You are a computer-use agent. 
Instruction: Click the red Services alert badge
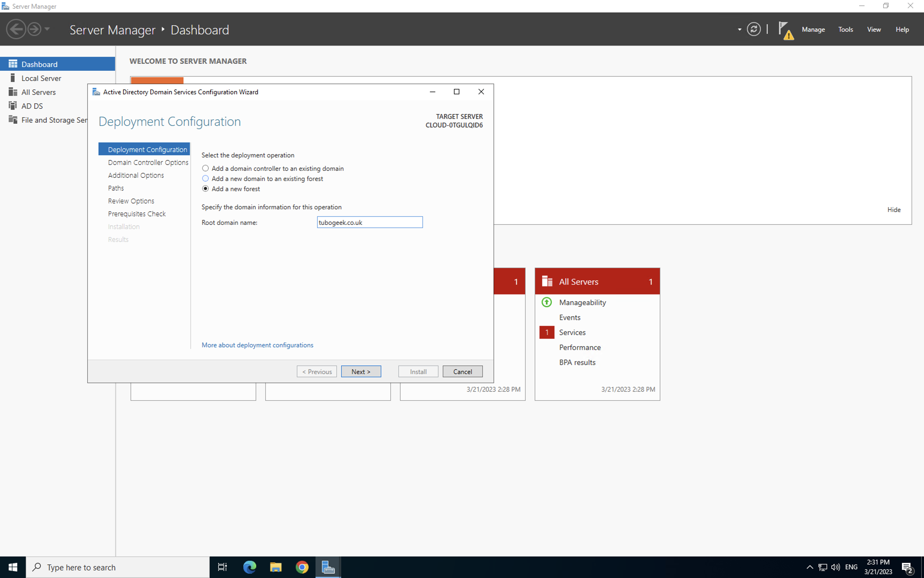click(547, 332)
